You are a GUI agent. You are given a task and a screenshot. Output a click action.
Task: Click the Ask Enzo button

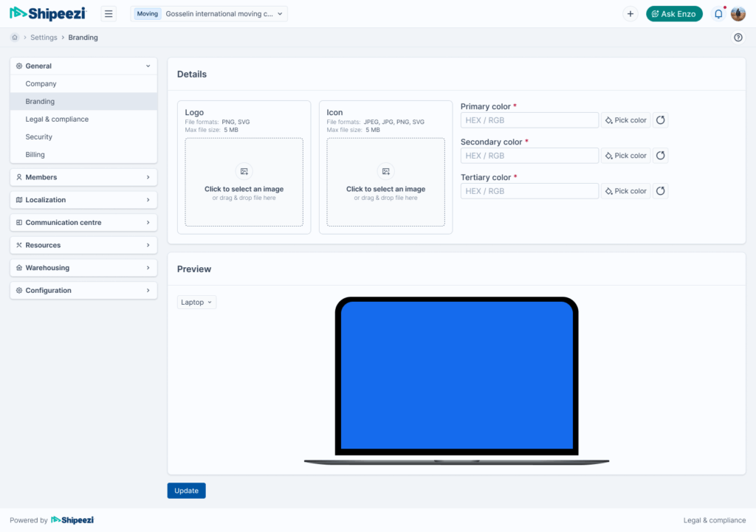pos(674,14)
